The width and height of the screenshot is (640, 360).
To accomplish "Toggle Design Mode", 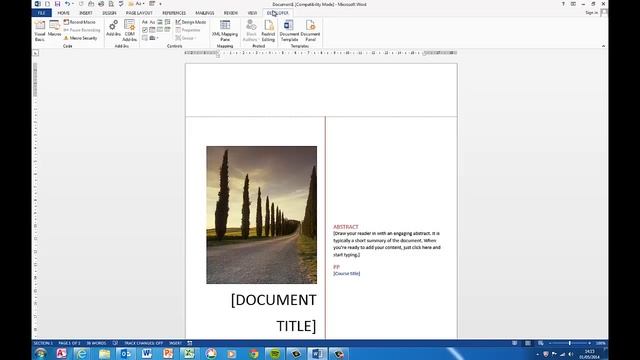I will point(191,22).
